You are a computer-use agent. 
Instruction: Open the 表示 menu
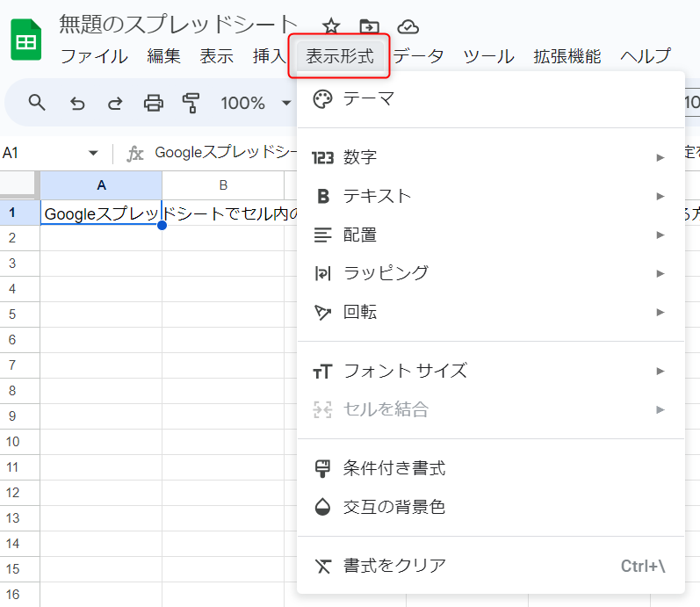pyautogui.click(x=217, y=56)
